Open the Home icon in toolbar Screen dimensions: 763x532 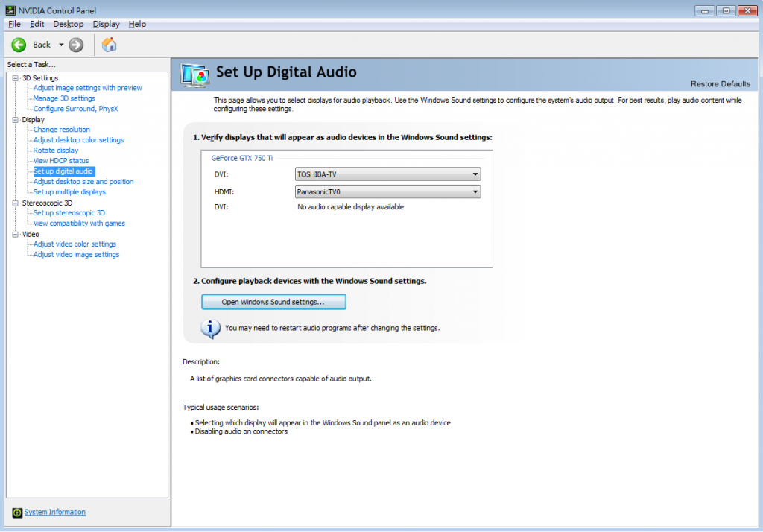pos(109,45)
